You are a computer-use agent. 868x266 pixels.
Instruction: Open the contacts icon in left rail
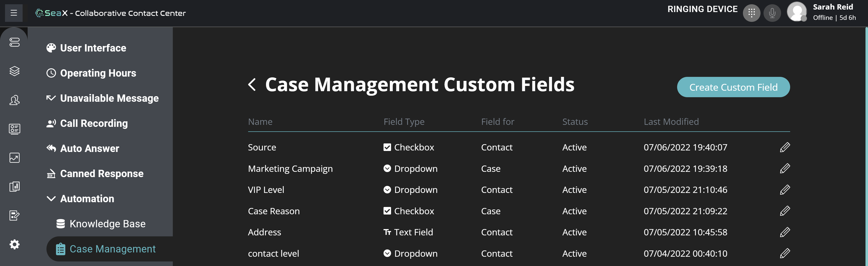(15, 100)
